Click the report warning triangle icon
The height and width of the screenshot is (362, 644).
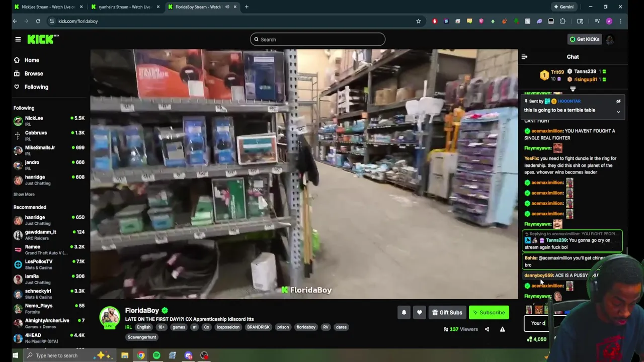502,329
